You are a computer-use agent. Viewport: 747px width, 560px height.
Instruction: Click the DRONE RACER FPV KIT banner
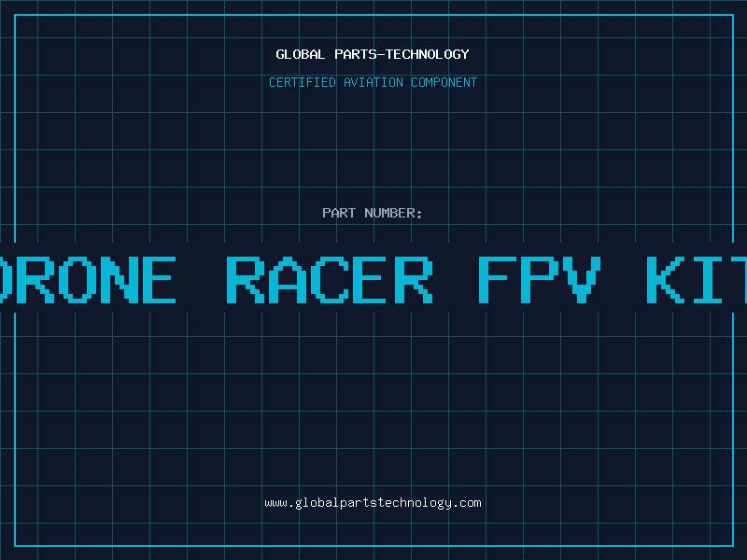(373, 279)
